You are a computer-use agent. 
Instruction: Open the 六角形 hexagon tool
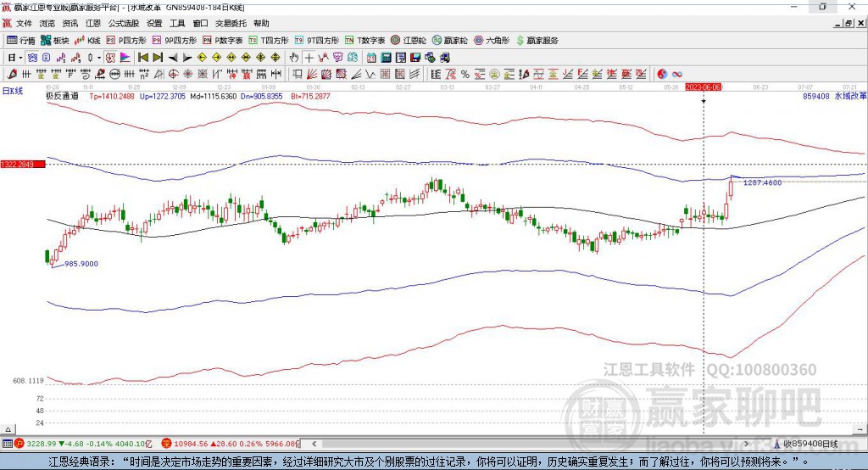click(492, 41)
